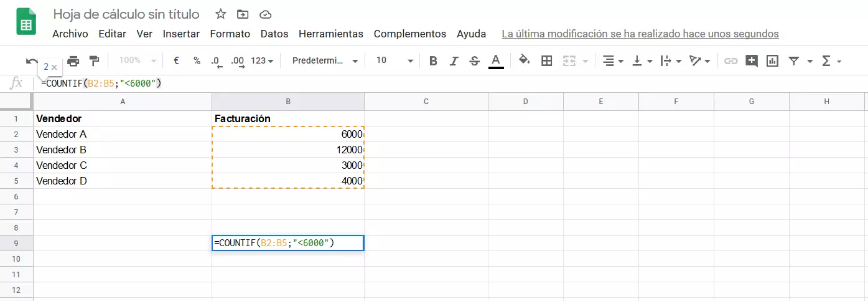Image resolution: width=868 pixels, height=301 pixels.
Task: Click the text color button
Action: pos(496,60)
